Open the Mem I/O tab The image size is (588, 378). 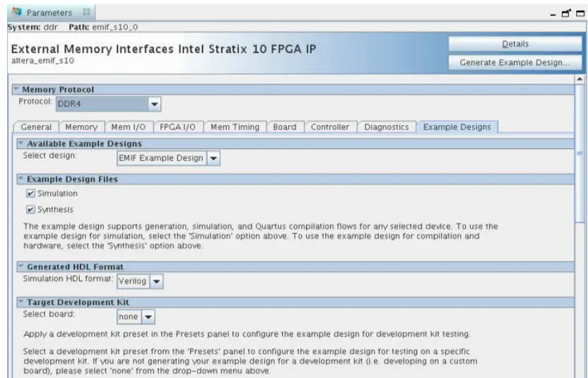pos(128,127)
